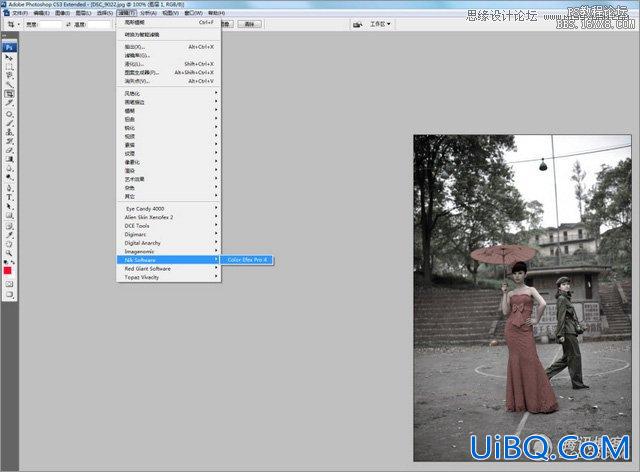
Task: Open the 图像(I) menu
Action: click(x=62, y=13)
